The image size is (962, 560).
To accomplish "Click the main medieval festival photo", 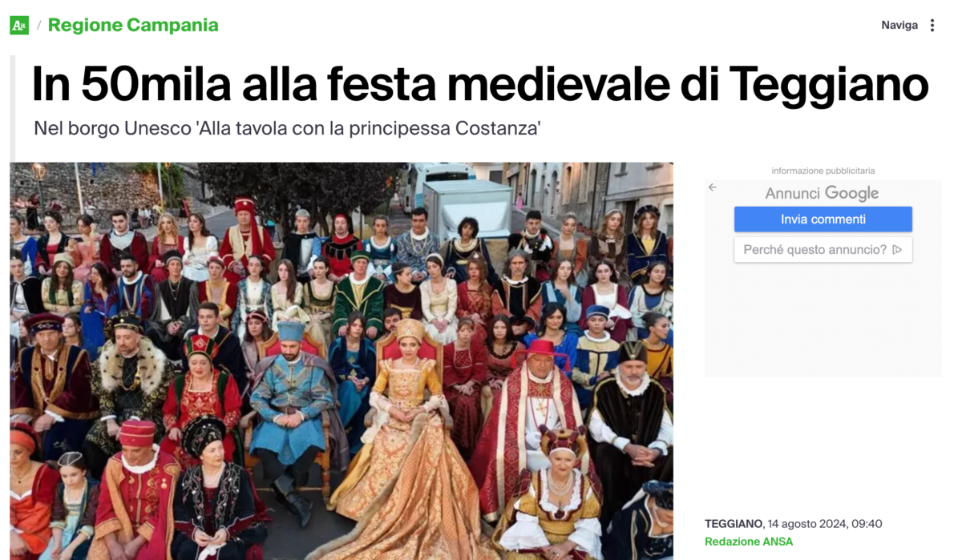I will 342,361.
